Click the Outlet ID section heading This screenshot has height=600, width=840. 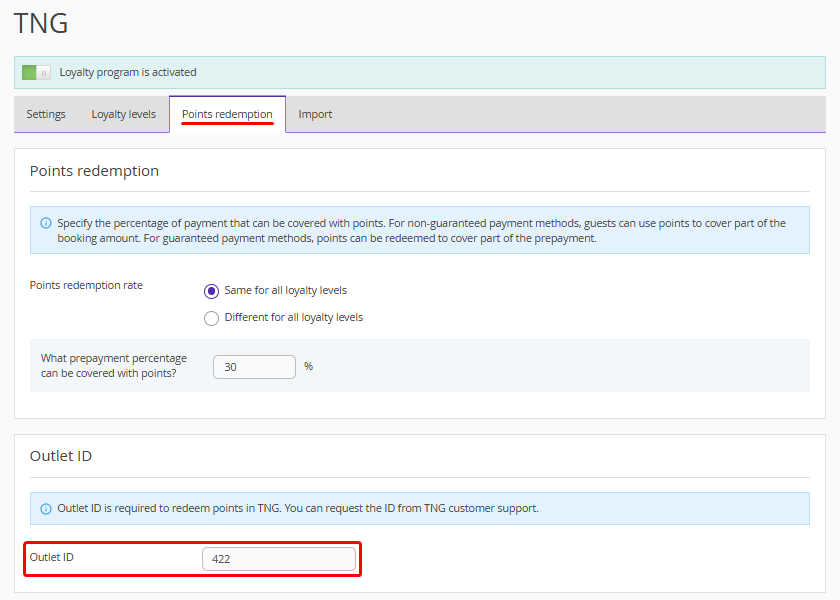pyautogui.click(x=61, y=456)
